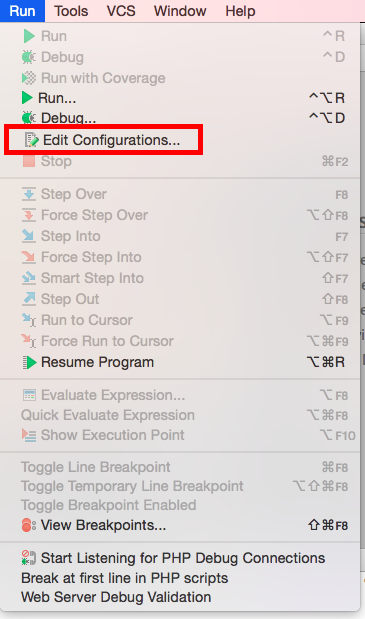The height and width of the screenshot is (619, 365).
Task: Open the Window menu
Action: 180,11
